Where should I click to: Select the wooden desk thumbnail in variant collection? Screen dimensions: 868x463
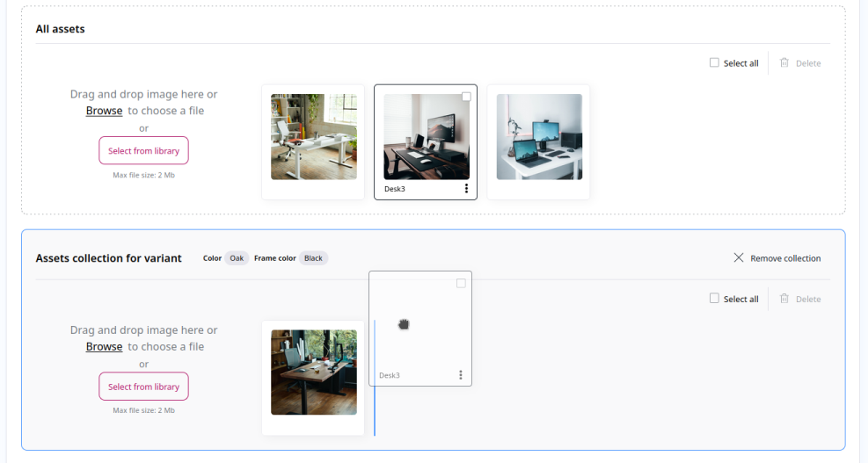[x=314, y=373]
